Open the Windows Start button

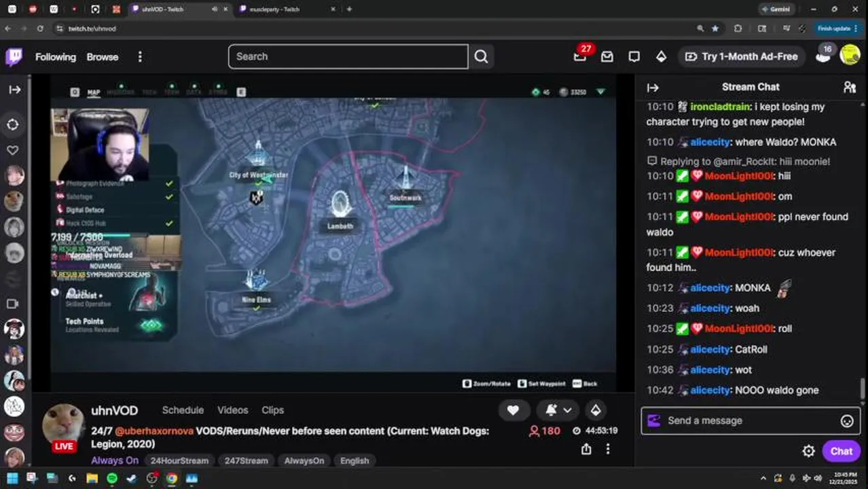tap(12, 478)
